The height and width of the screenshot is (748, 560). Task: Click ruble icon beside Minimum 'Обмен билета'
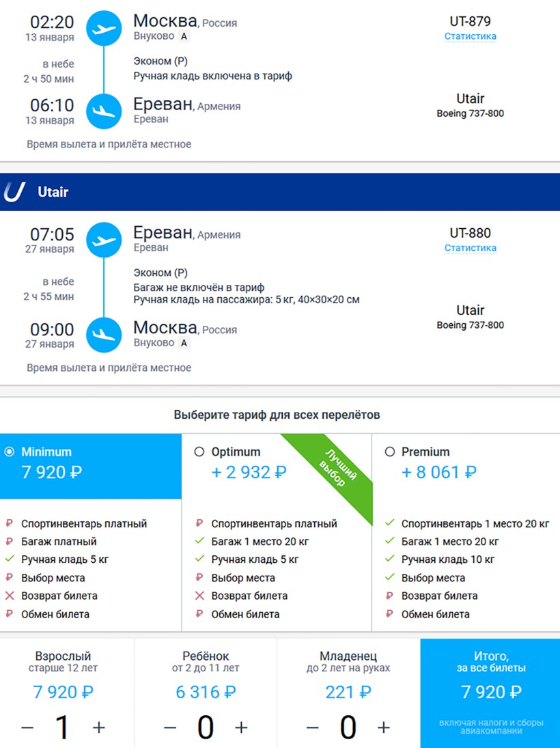(9, 614)
